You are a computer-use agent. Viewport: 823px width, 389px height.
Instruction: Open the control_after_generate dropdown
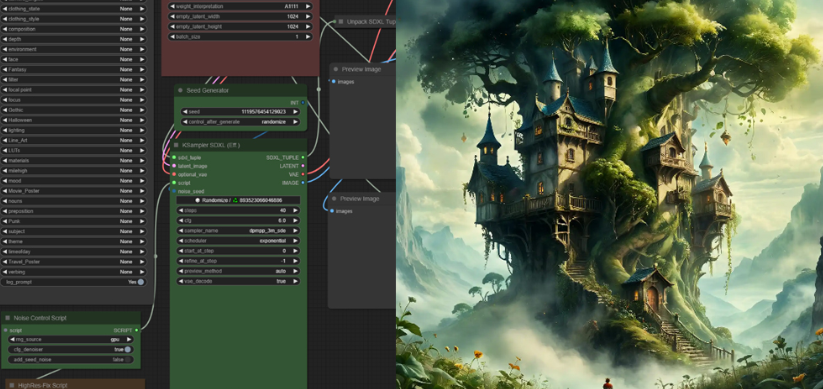[240, 122]
